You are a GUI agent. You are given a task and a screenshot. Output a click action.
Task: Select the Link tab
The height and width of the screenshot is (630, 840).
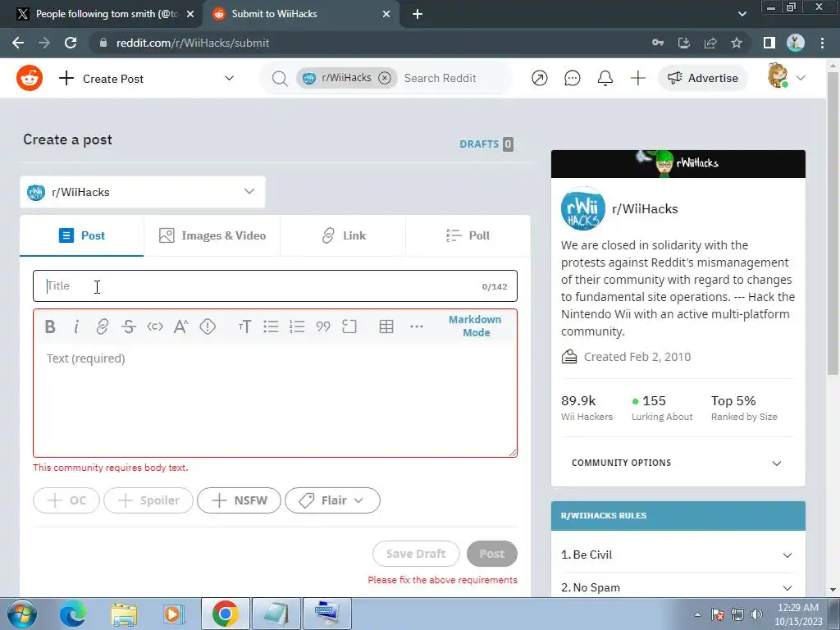coord(344,235)
